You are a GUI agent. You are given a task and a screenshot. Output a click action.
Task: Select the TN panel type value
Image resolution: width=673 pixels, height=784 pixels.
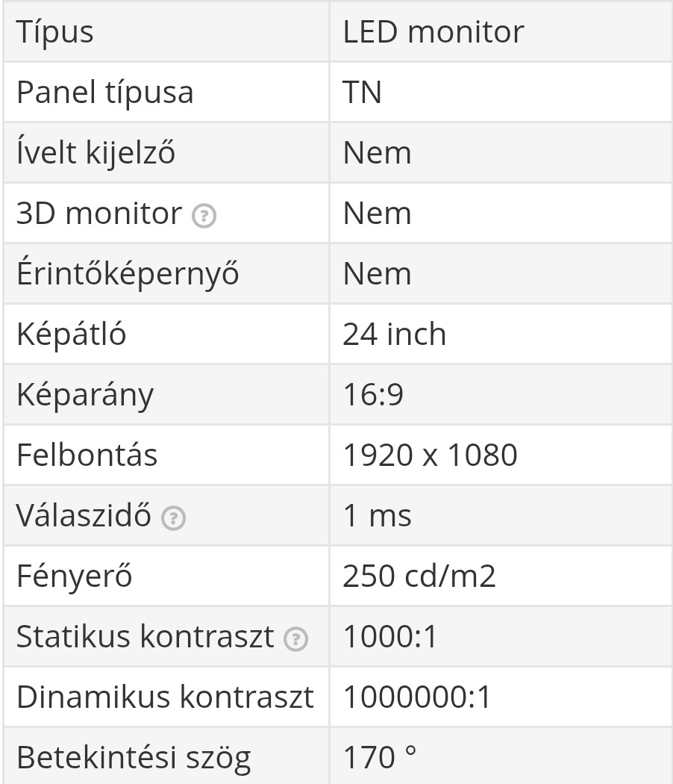(x=363, y=93)
